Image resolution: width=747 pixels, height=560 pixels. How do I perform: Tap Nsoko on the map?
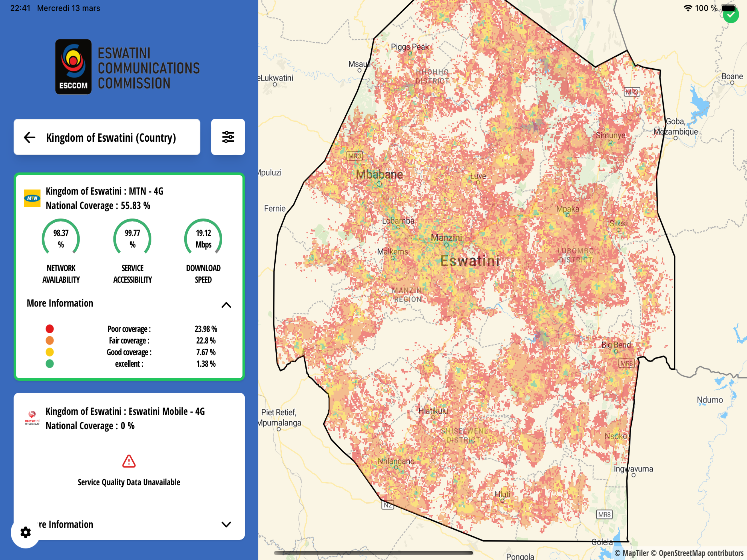coord(616,436)
